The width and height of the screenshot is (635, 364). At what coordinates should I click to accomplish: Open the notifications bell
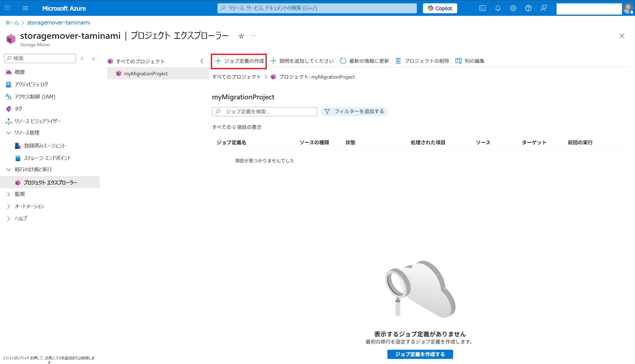click(498, 8)
